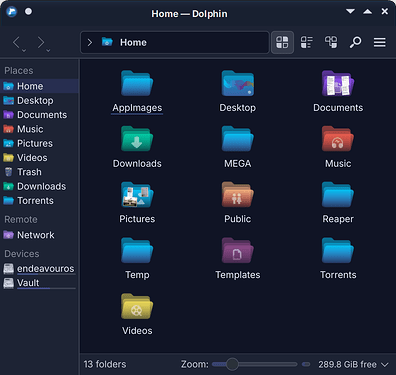Switch to Details tree view mode

(331, 42)
